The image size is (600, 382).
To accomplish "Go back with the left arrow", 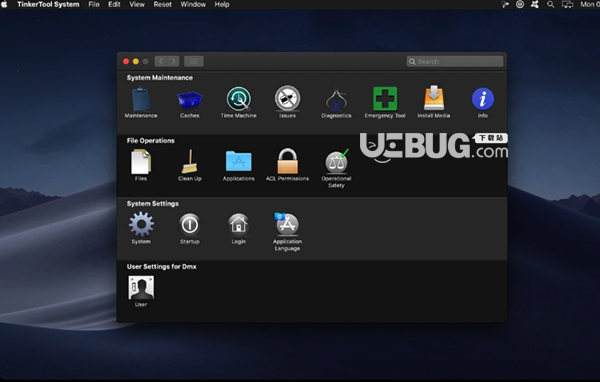I will click(x=161, y=61).
